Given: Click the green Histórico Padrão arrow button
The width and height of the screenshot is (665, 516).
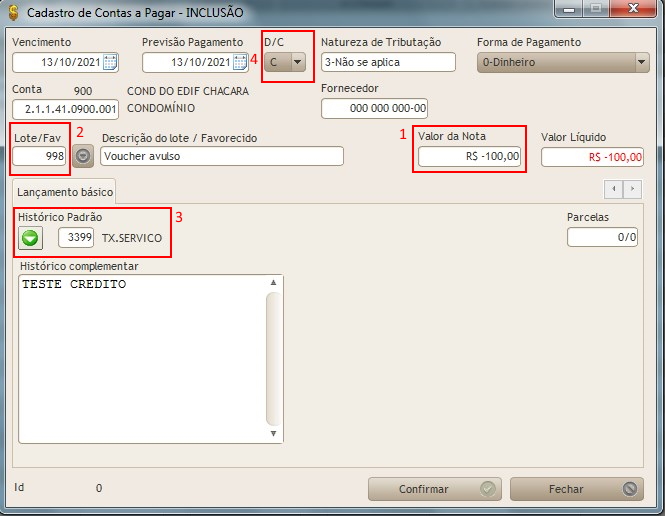Looking at the screenshot, I should (x=32, y=238).
